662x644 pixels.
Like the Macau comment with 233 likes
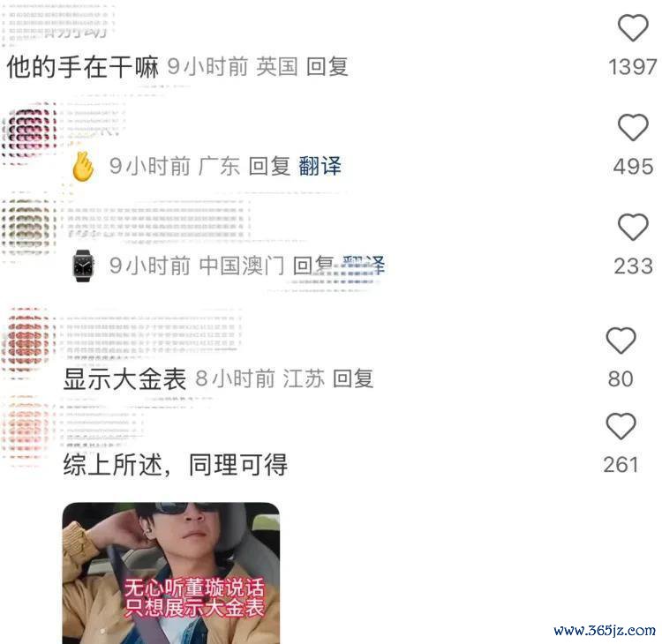(633, 227)
